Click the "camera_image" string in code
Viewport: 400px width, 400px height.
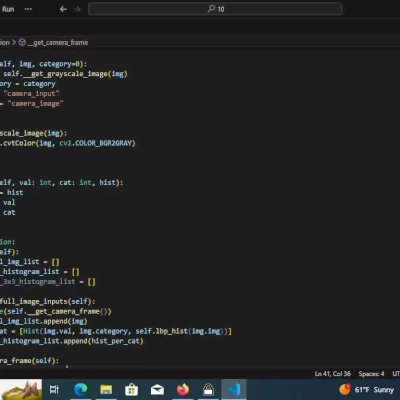[37, 104]
